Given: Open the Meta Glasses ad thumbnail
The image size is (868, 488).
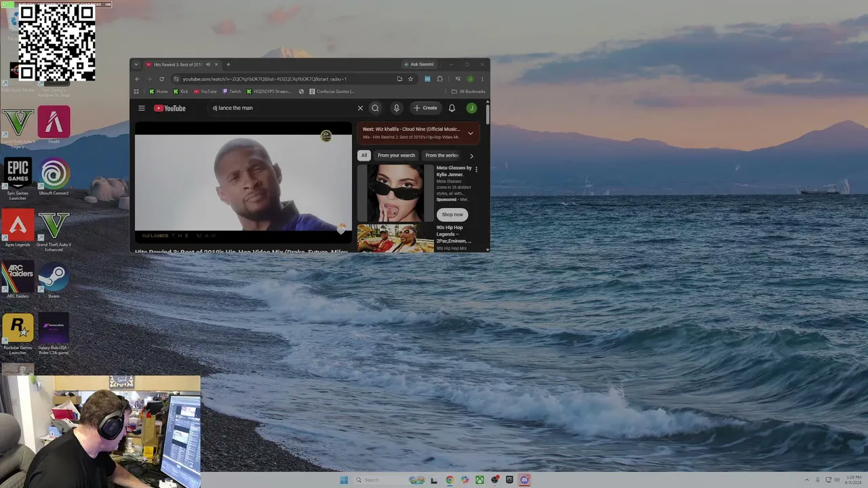Looking at the screenshot, I should tap(395, 193).
